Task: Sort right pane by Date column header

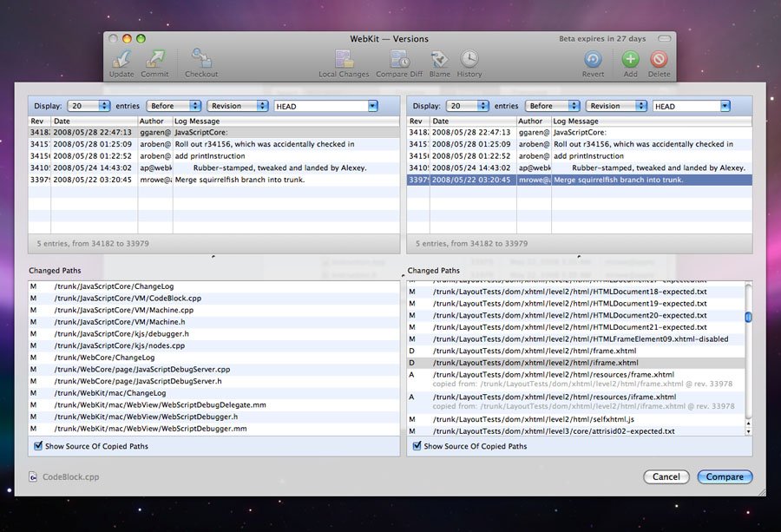Action: [473, 121]
